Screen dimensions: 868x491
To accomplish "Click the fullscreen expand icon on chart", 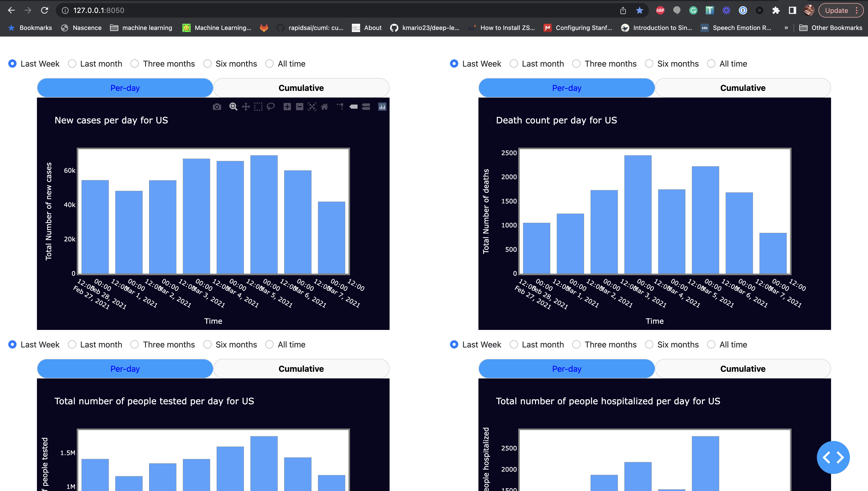I will point(312,107).
